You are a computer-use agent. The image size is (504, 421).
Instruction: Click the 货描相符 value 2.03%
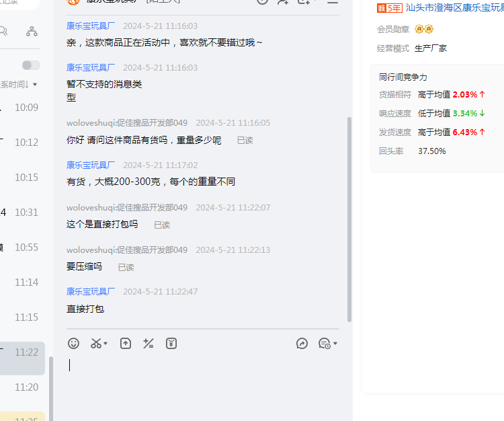pos(465,95)
